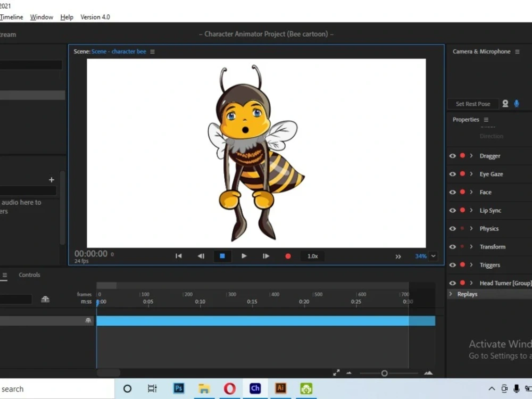Expand the Triggers behavior chevron
This screenshot has height=399, width=532.
[x=471, y=264]
